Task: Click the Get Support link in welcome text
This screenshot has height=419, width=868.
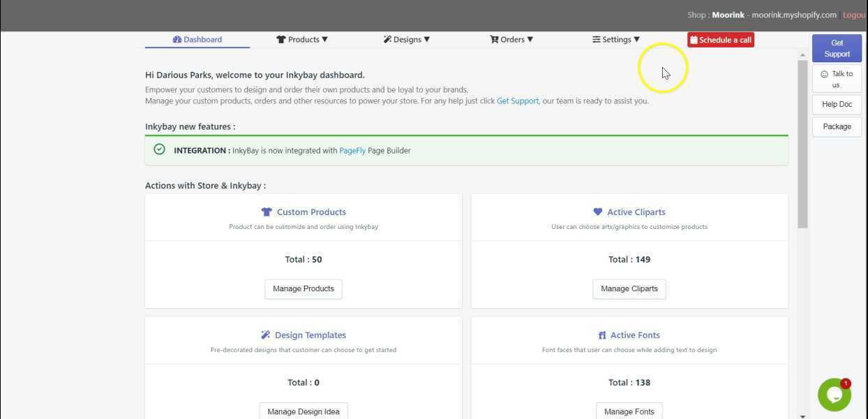Action: click(517, 101)
